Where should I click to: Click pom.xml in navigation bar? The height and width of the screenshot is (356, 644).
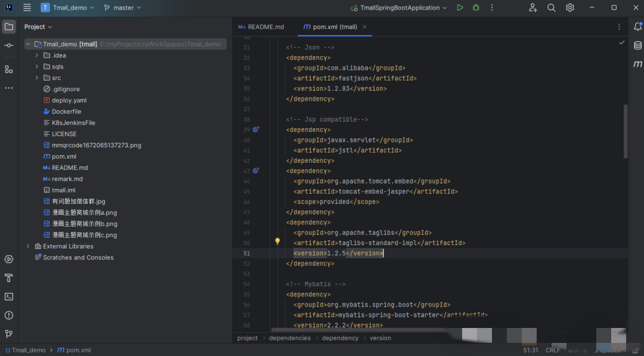[74, 350]
